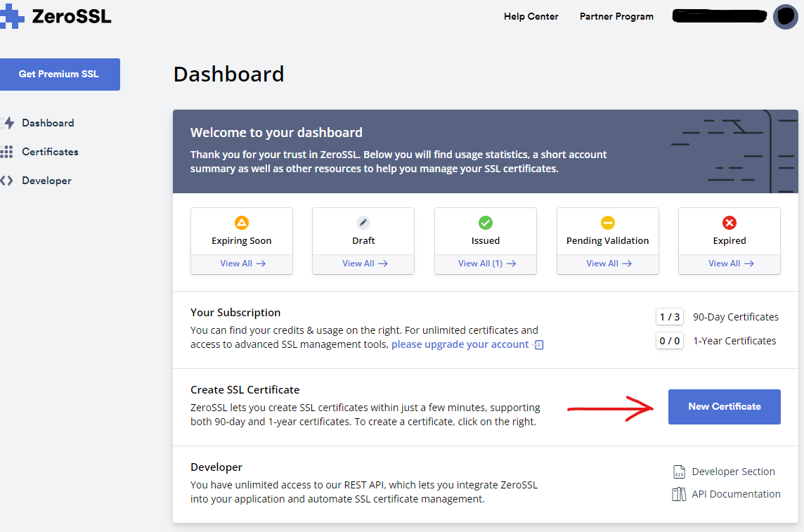This screenshot has height=532, width=804.
Task: Click the ZeroSSL logo icon
Action: (13, 17)
